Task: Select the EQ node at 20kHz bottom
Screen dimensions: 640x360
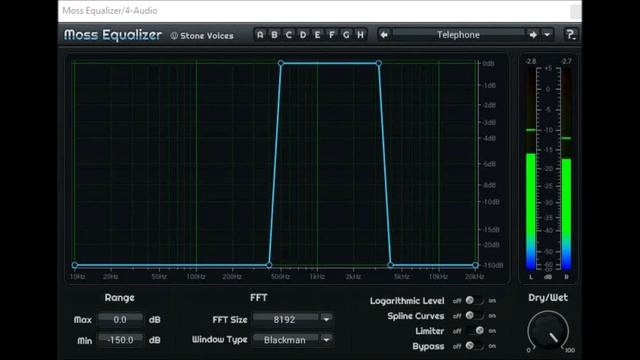Action: [476, 265]
